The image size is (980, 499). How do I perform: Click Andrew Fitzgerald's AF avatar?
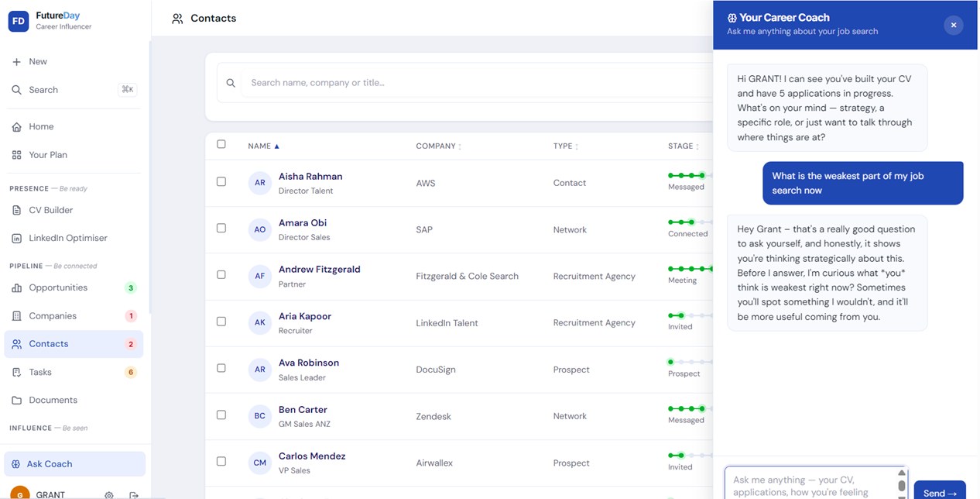[260, 277]
